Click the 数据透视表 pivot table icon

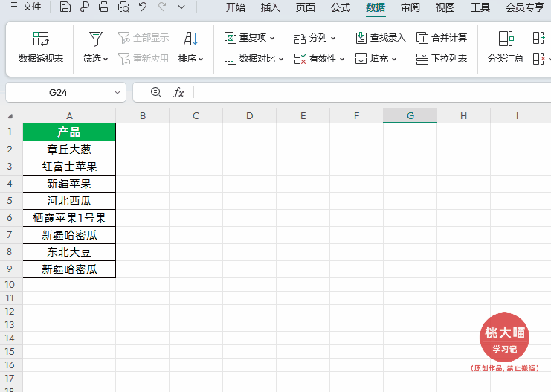(x=41, y=39)
